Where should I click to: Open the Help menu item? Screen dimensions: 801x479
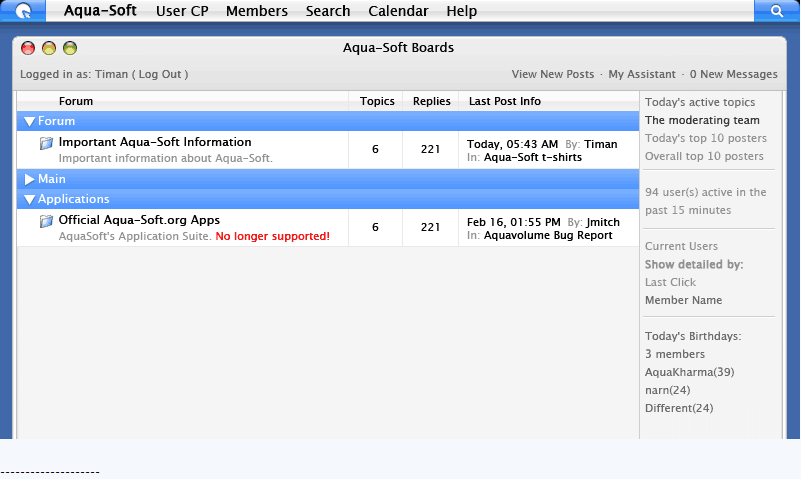pyautogui.click(x=462, y=11)
